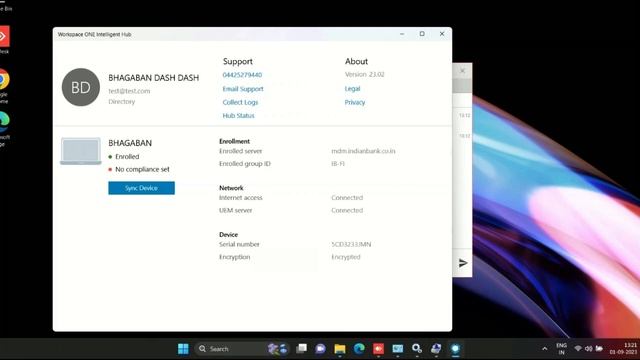Open the Wi-Fi network tray icon
Viewport: 640px width, 360px height.
[x=578, y=349]
